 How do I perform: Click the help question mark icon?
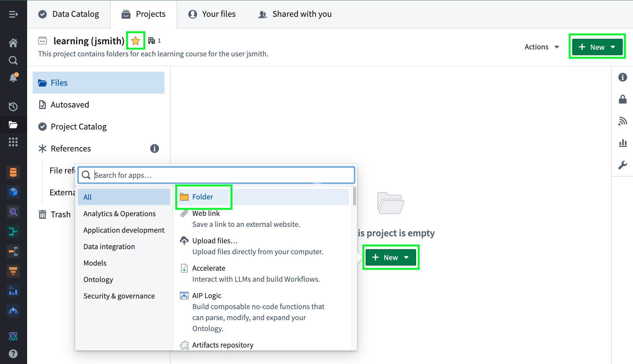tap(13, 353)
